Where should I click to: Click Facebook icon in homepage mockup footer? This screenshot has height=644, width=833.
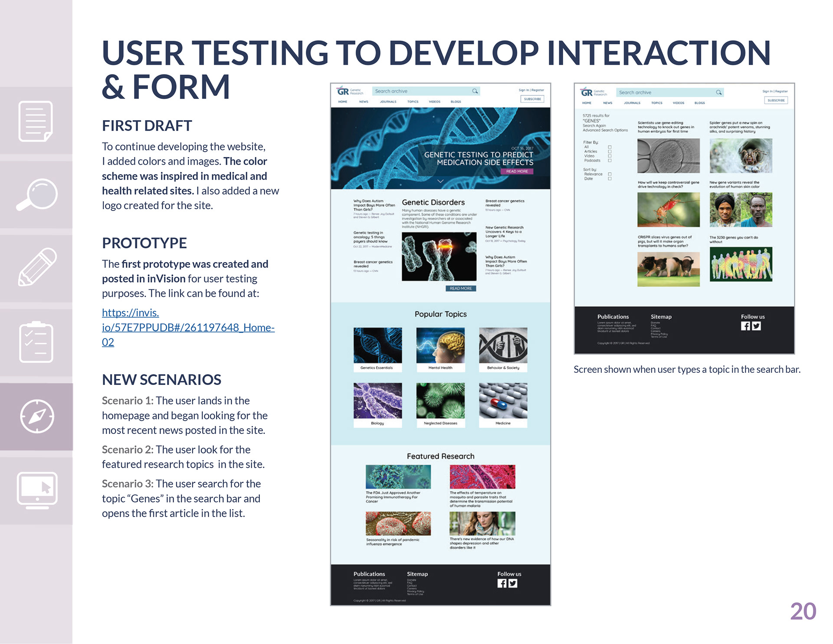tap(502, 583)
